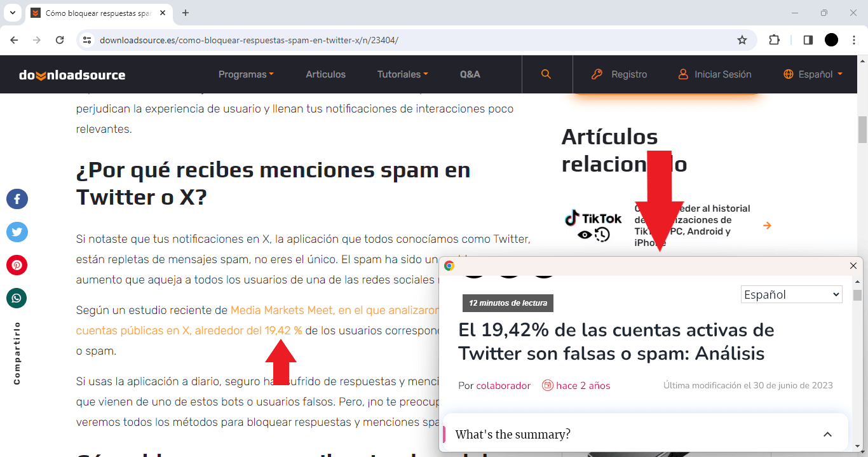Select the 'Cómo bloquear respuestas spam' tab
Viewport: 868px width, 457px height.
tap(100, 13)
